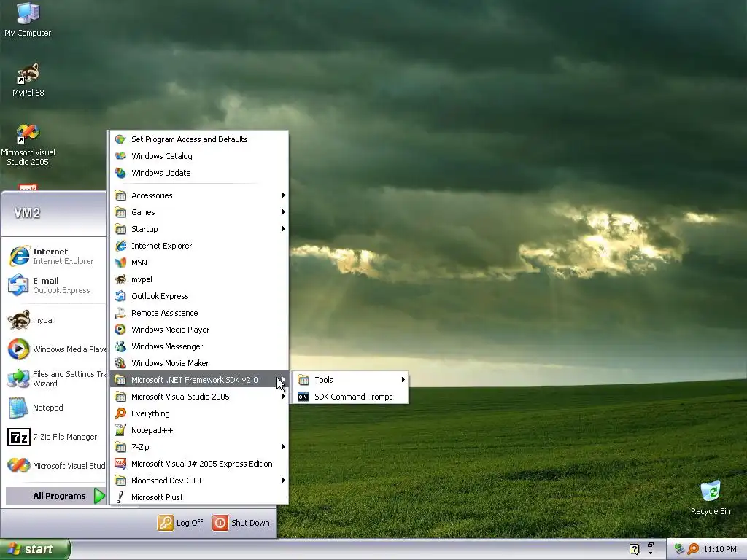Launch MyPal 68 desktop shortcut
Image resolution: width=747 pixels, height=560 pixels.
pos(28,80)
